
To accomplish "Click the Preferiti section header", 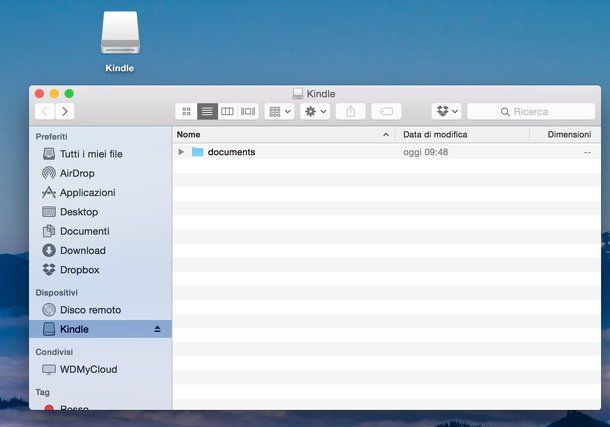I will click(x=51, y=136).
